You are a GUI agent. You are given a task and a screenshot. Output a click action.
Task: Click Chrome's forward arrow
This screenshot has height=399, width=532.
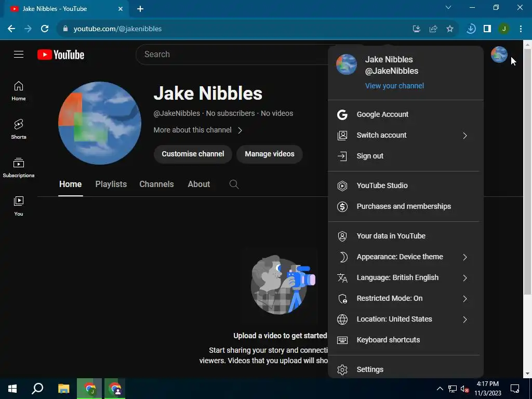[28, 29]
